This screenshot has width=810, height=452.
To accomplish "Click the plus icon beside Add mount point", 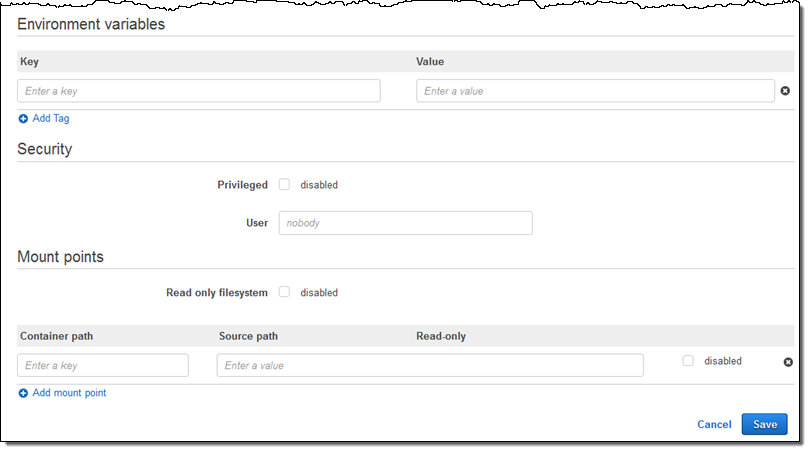I will pyautogui.click(x=23, y=394).
